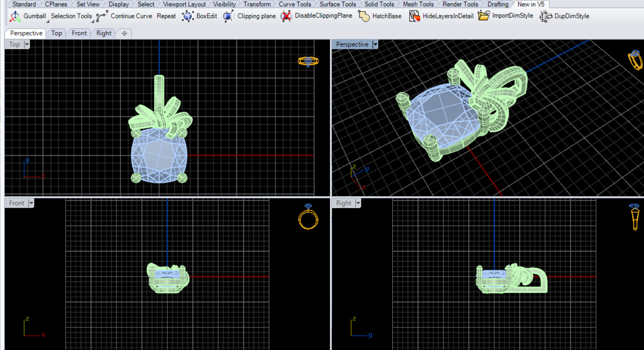Activate the Clipping plane icon
The height and width of the screenshot is (350, 644).
pos(229,16)
